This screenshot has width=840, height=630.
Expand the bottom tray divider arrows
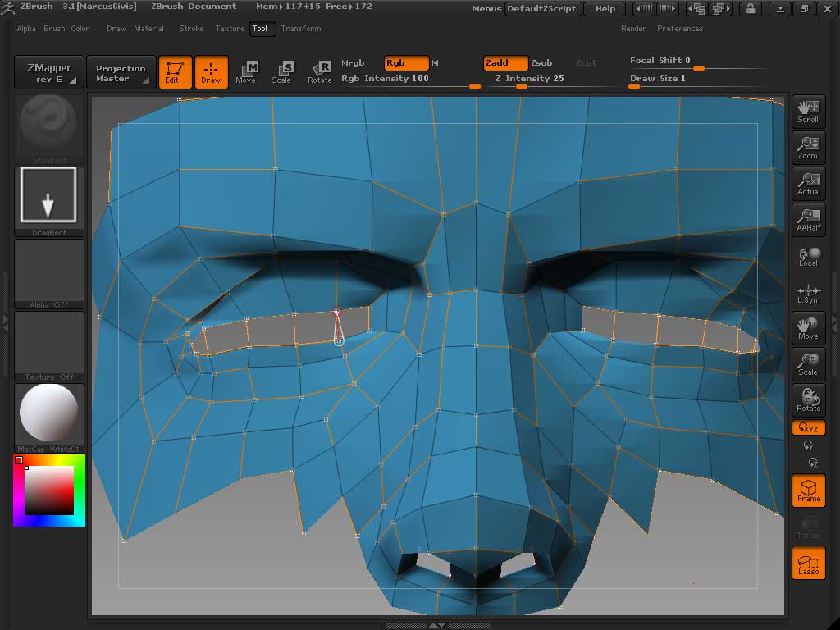click(438, 624)
